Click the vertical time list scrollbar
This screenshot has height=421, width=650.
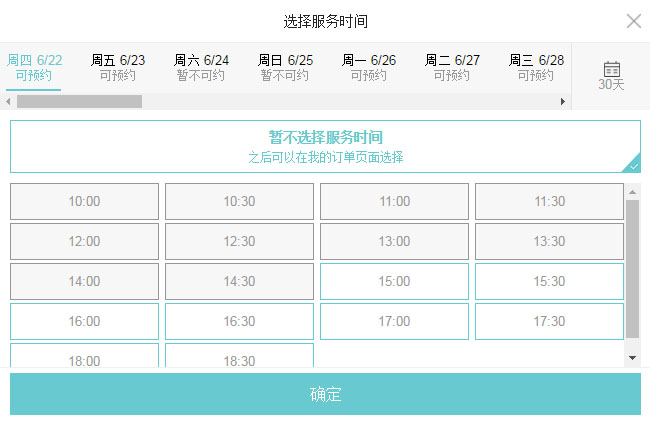coord(632,268)
